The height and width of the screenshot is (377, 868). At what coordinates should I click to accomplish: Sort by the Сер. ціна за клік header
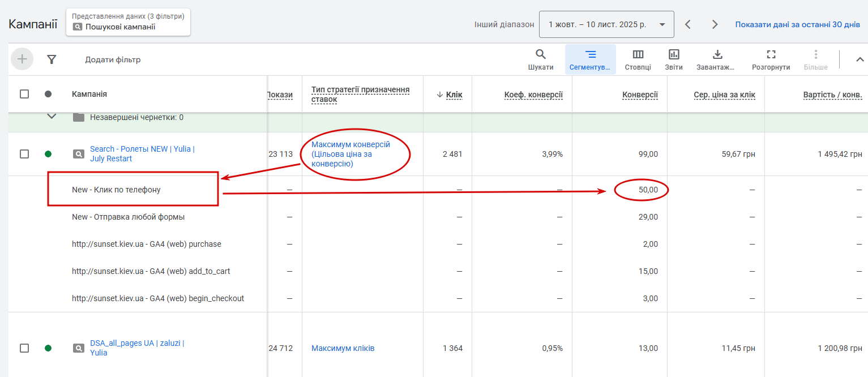pyautogui.click(x=724, y=95)
